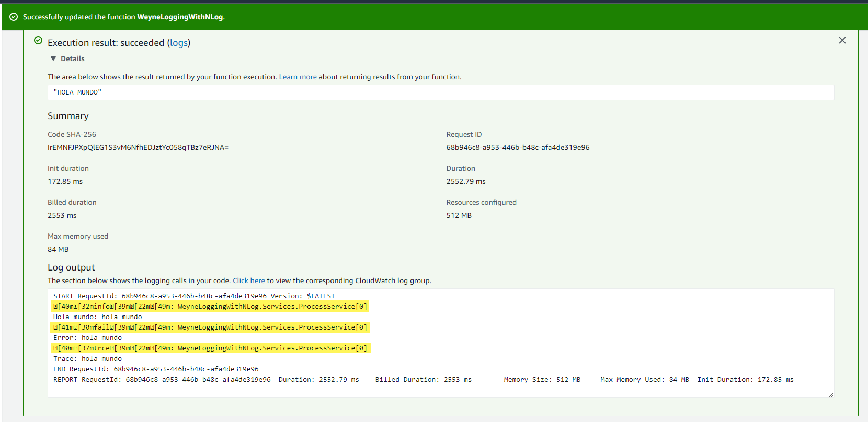Screen dimensions: 868x422
Task: Click the END RequestId log line
Action: click(156, 369)
